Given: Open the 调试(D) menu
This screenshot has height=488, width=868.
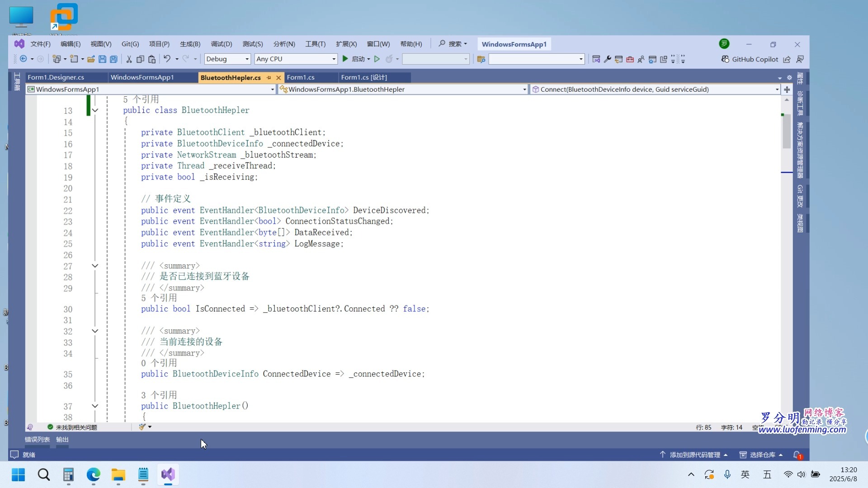Looking at the screenshot, I should point(221,44).
